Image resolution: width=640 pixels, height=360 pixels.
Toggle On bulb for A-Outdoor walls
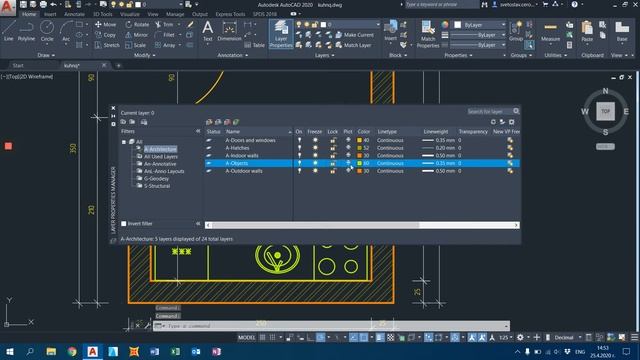(x=299, y=171)
